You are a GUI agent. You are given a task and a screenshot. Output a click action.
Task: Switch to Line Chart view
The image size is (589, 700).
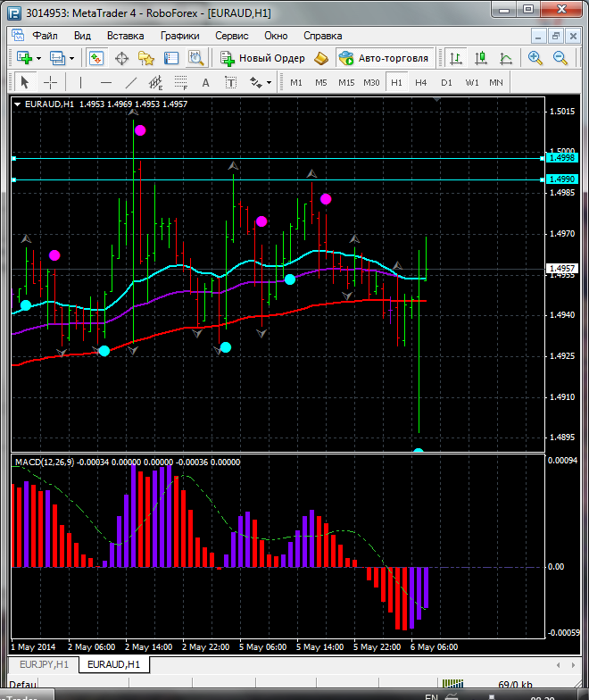coord(506,58)
